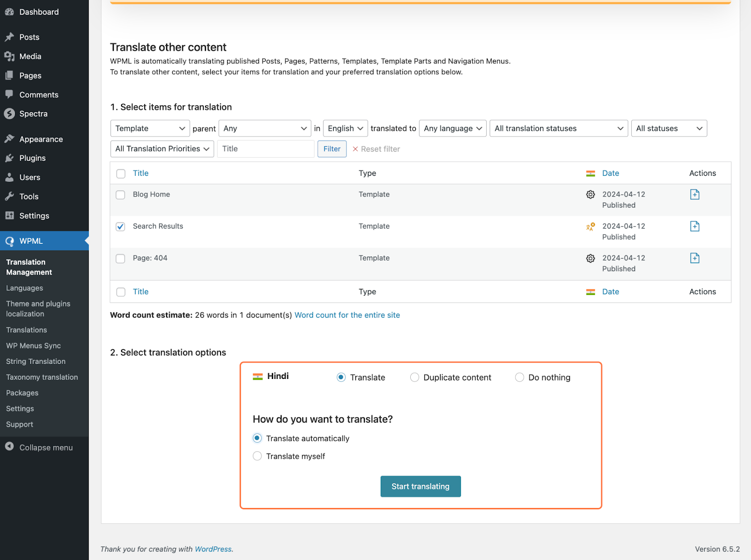Click the WPML logo icon
Image resolution: width=751 pixels, height=560 pixels.
pyautogui.click(x=9, y=241)
